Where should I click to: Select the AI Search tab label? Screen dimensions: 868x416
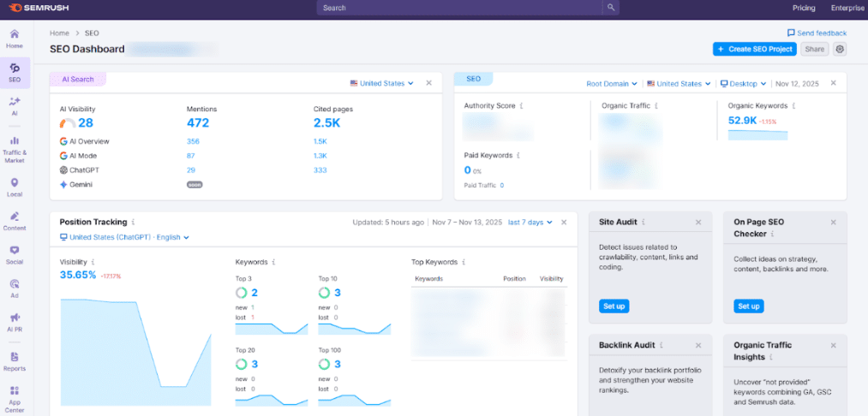pos(77,79)
